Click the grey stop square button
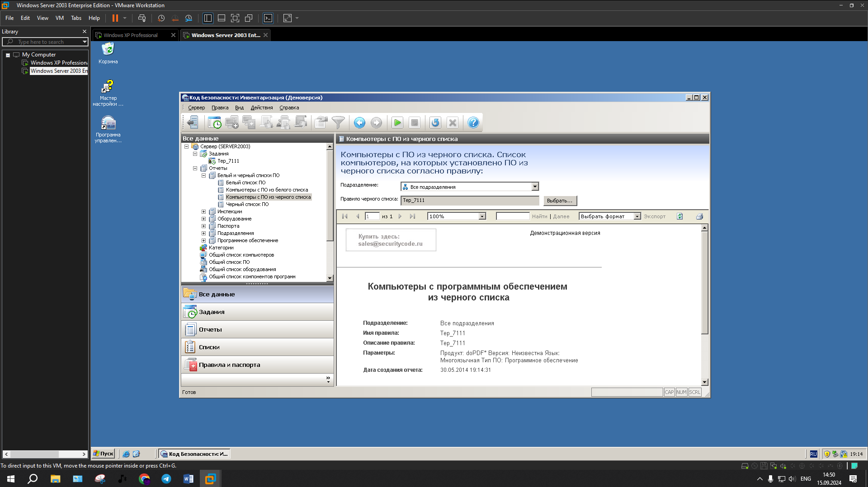 (414, 122)
